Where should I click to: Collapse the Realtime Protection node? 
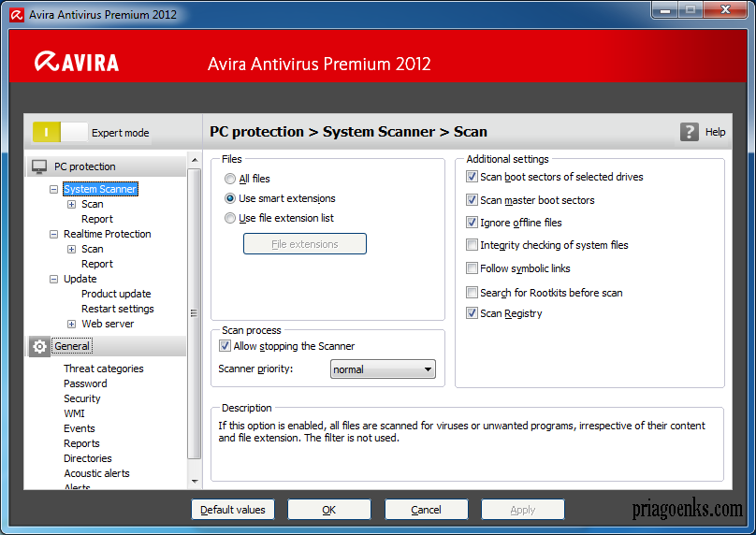tap(53, 234)
